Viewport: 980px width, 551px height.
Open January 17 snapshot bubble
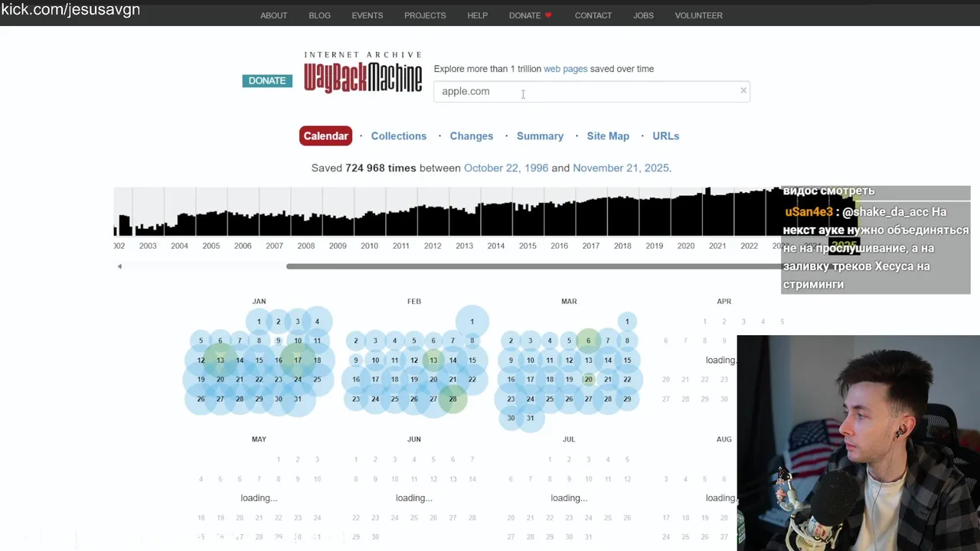click(298, 360)
